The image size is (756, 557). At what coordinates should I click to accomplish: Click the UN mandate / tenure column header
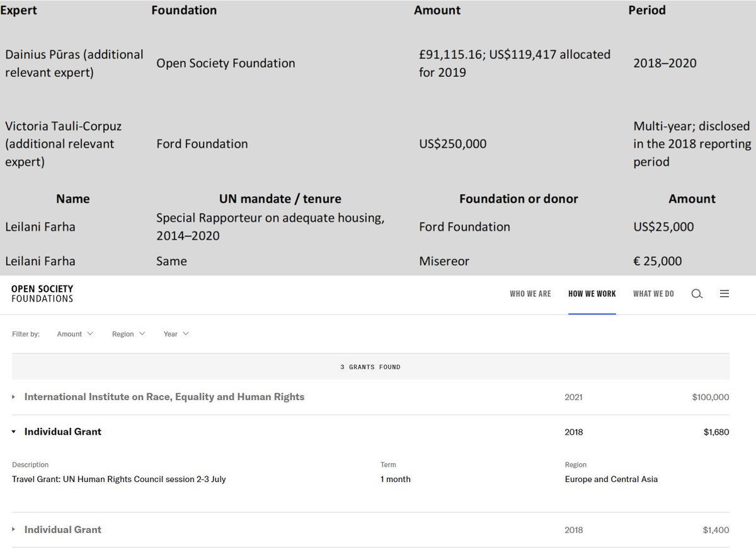(x=280, y=198)
